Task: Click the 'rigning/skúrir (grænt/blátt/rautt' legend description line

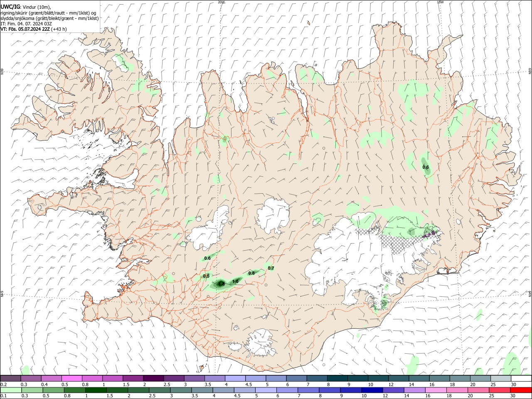Action: (48, 12)
